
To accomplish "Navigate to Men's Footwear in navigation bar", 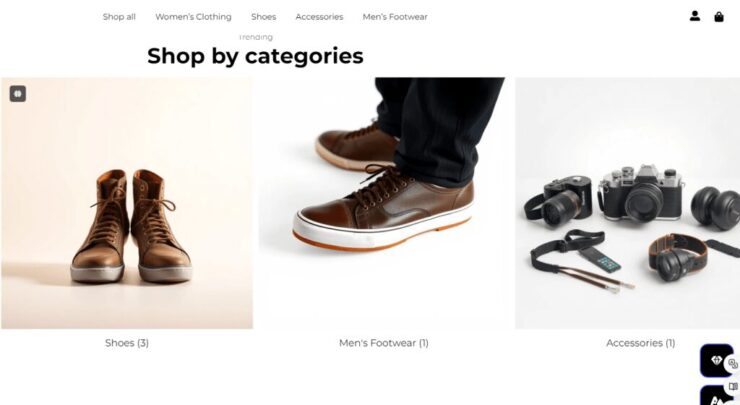I will click(395, 17).
